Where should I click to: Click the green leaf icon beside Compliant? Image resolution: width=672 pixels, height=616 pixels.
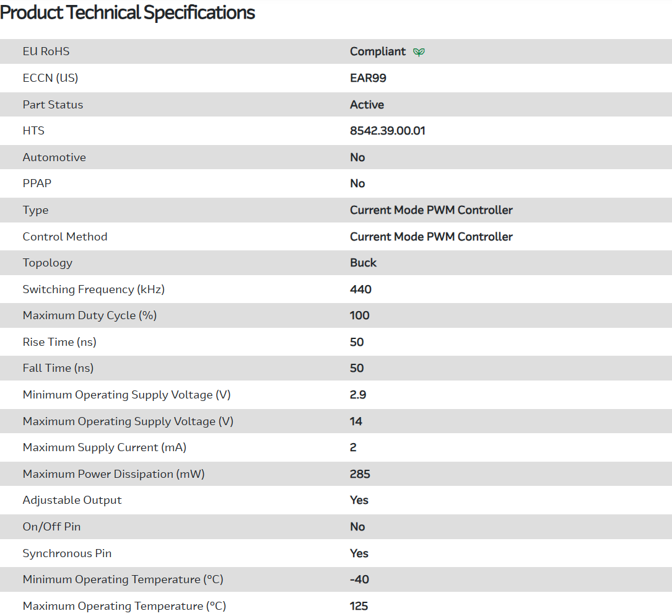tap(419, 52)
